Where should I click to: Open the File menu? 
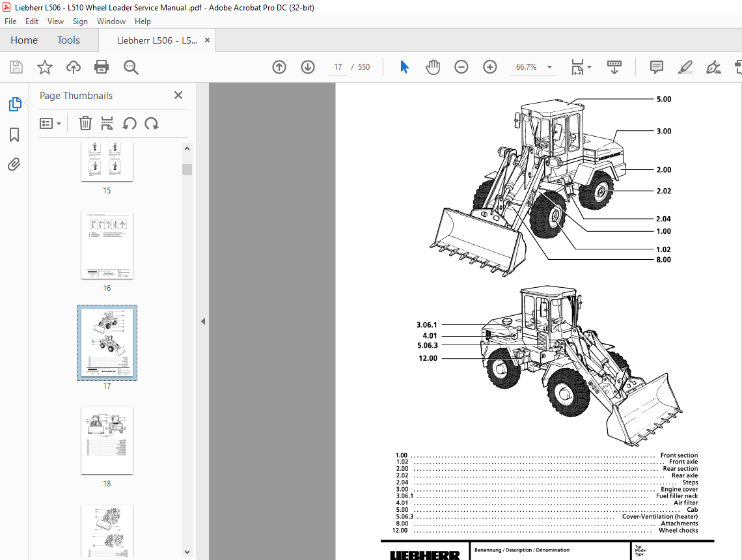click(10, 21)
